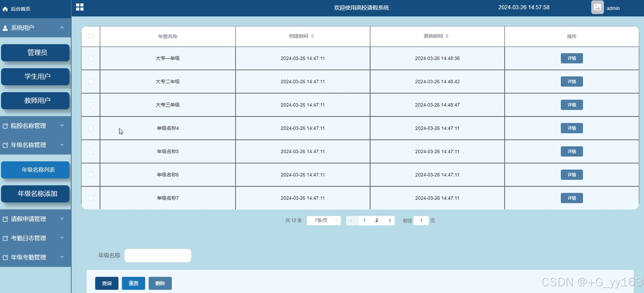Click the 2024-03-26 14:48:47 update time cell
This screenshot has height=293, width=644.
(x=437, y=105)
